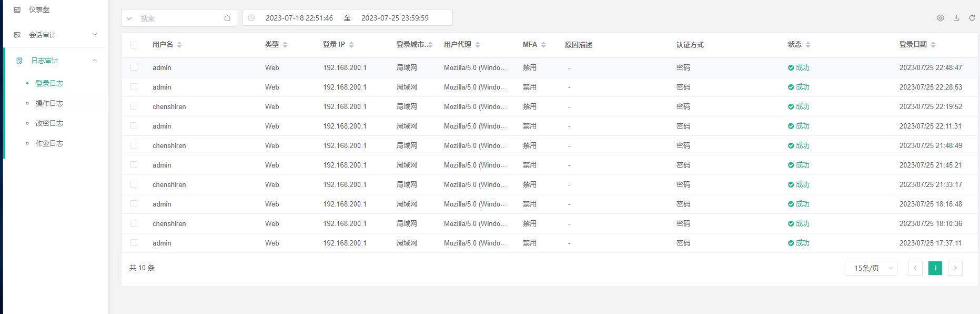
Task: Check the row dated 2023/07/25 22:28:53
Action: pyautogui.click(x=134, y=87)
